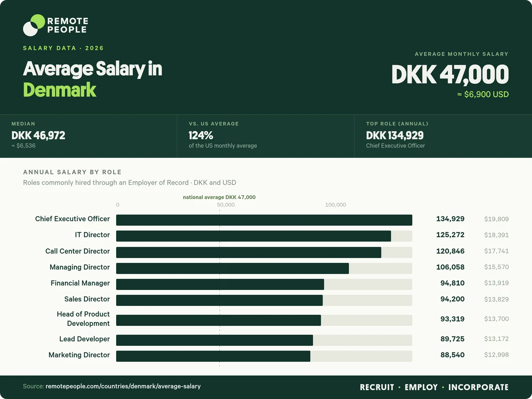Click the 'RECRUIT' footer word
Viewport: 532px width, 399px height.
(x=377, y=387)
